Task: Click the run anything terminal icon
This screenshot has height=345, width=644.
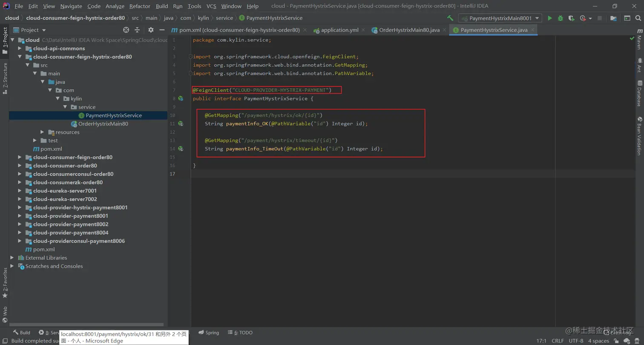Action: coord(627,18)
